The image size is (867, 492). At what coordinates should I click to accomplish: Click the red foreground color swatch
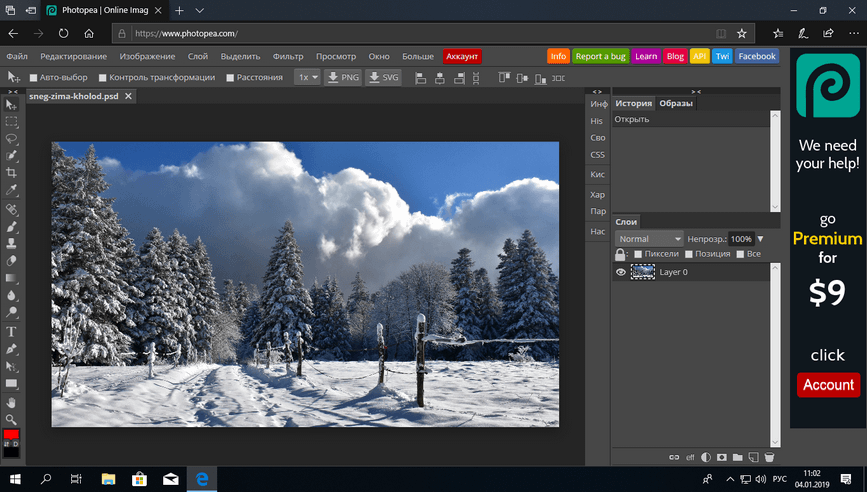click(x=11, y=434)
